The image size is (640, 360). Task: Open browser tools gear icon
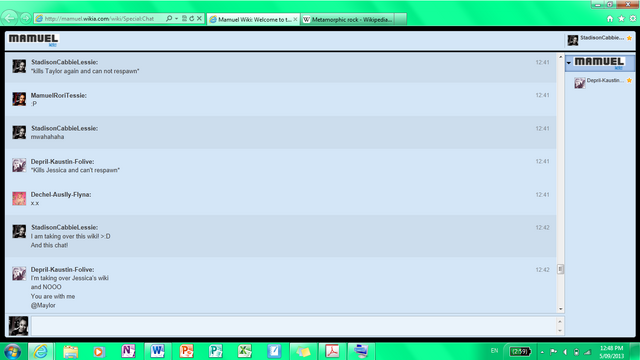click(x=633, y=19)
